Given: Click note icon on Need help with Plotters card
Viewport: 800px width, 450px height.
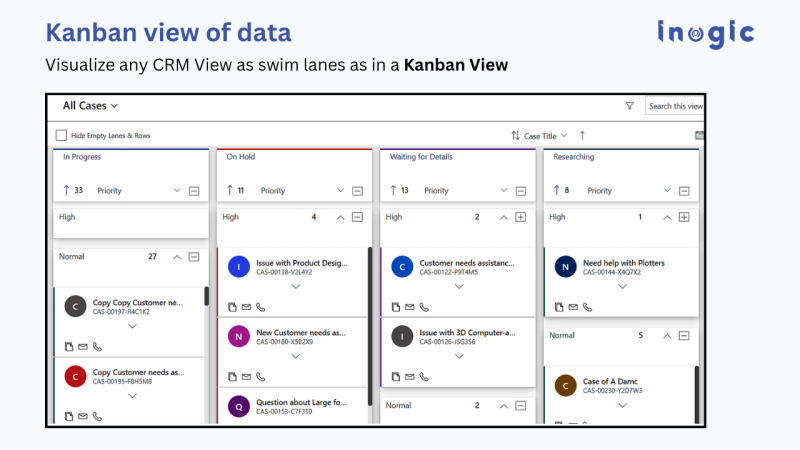Looking at the screenshot, I should pyautogui.click(x=560, y=307).
